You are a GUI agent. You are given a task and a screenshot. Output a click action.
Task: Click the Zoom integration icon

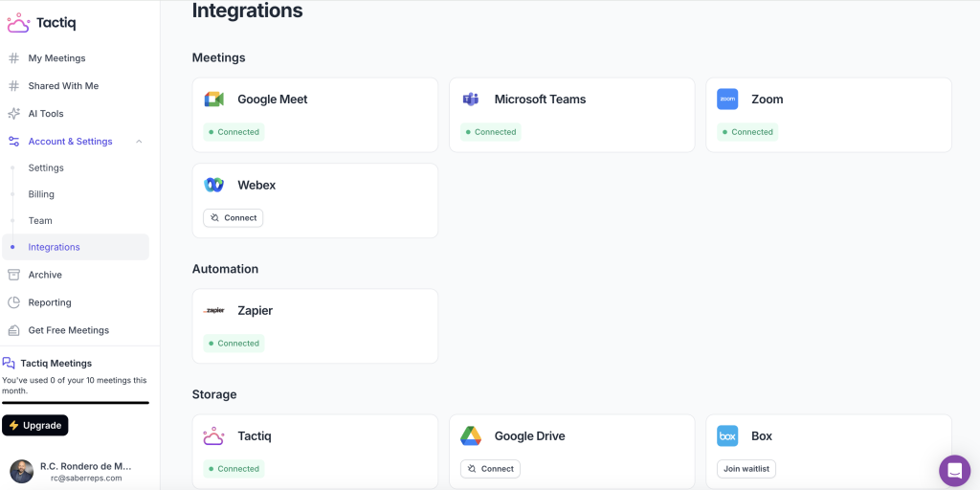(x=727, y=100)
